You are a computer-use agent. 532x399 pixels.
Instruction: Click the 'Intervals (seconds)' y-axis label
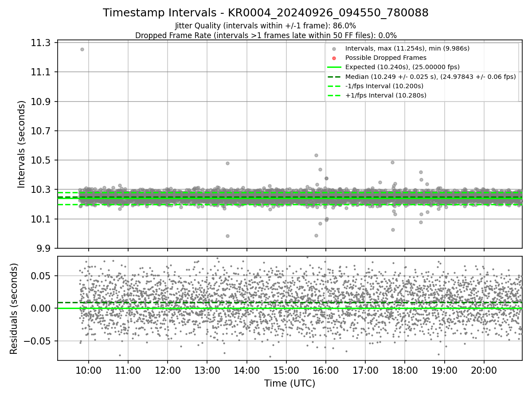[22, 145]
